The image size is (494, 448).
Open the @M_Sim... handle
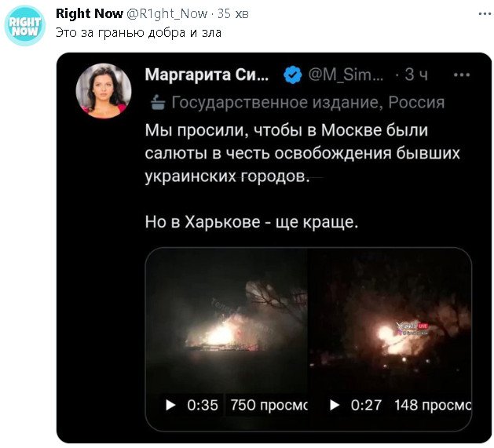point(346,75)
